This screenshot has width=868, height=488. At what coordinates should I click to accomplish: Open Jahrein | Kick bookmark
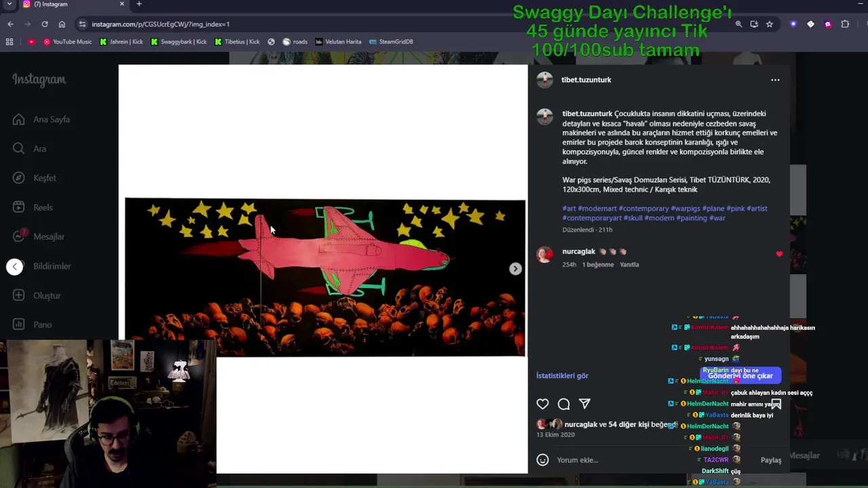[x=121, y=41]
